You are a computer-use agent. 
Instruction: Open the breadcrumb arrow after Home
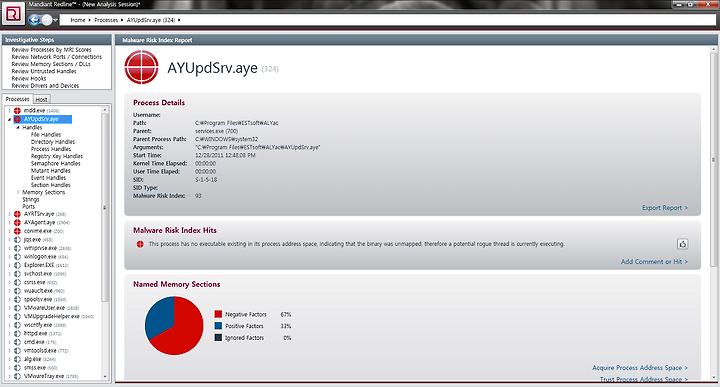tap(90, 20)
